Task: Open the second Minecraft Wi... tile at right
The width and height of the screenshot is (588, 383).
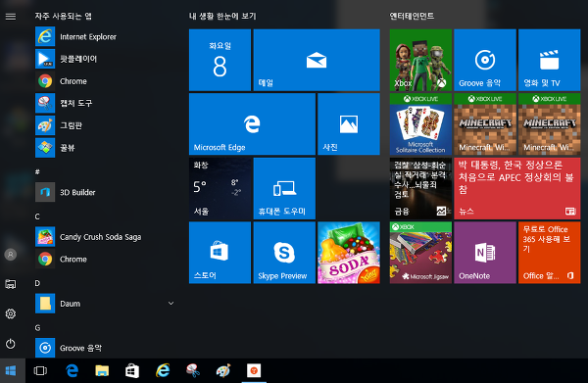Action: [x=550, y=124]
